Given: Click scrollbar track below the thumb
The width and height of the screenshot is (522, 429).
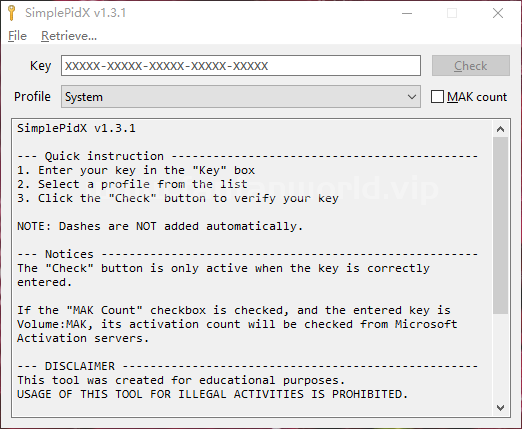Looking at the screenshot, I should (x=500, y=357).
